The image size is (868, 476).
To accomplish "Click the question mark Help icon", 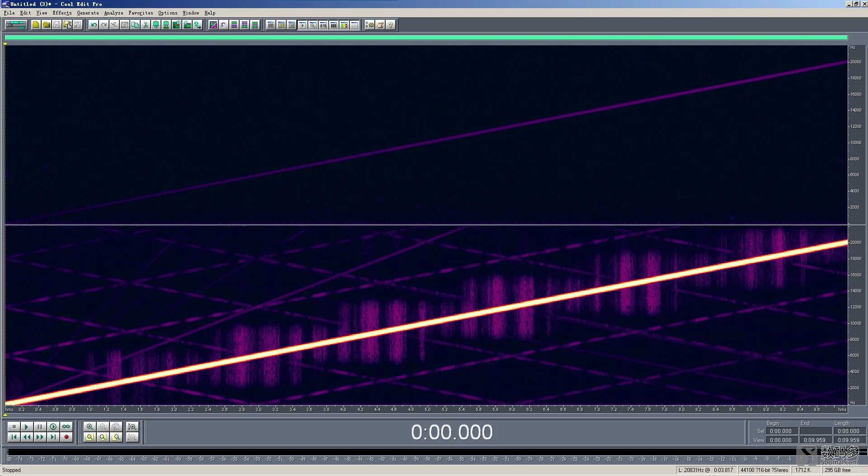I will click(391, 25).
